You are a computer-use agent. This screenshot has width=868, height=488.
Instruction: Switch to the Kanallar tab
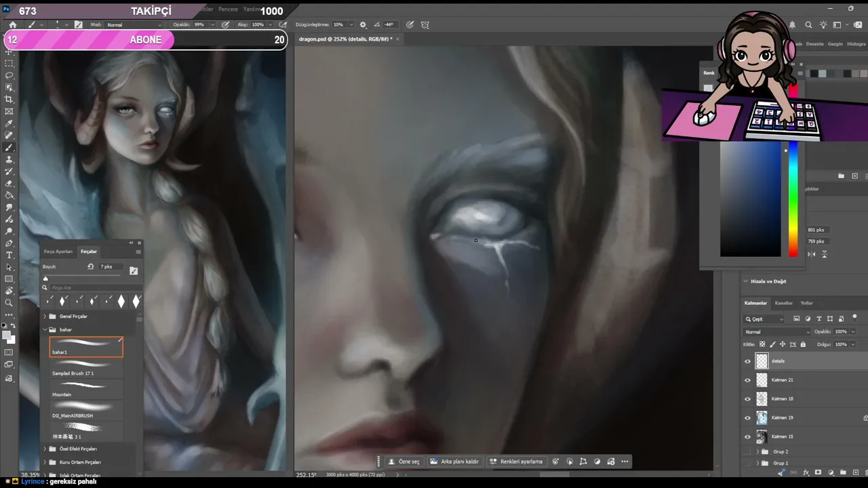784,303
